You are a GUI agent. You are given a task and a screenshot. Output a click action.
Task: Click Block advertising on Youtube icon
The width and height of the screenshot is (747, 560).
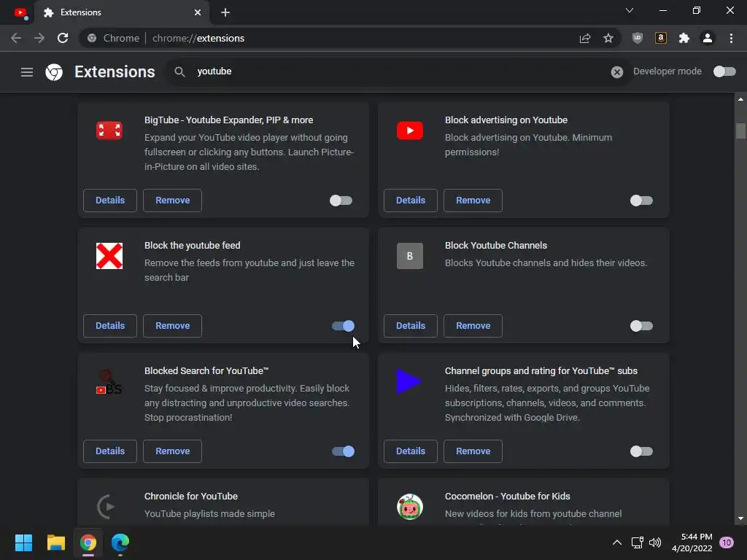point(410,131)
